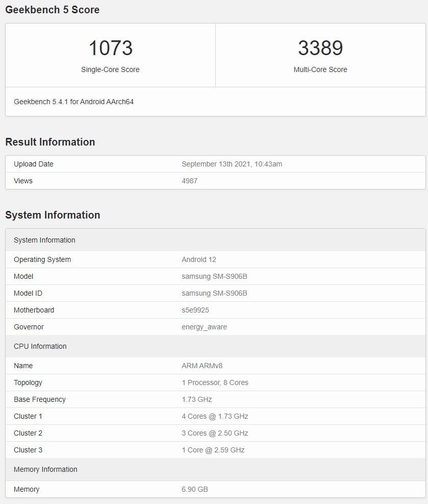Select 'samsung SM-S906B' in Model row

[x=214, y=276]
